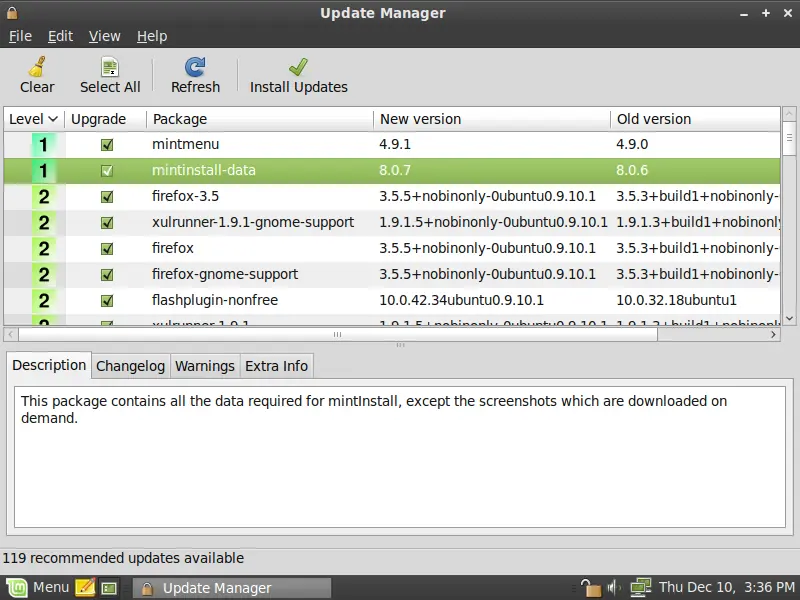Click the Select All list icon
800x600 pixels.
coord(110,67)
